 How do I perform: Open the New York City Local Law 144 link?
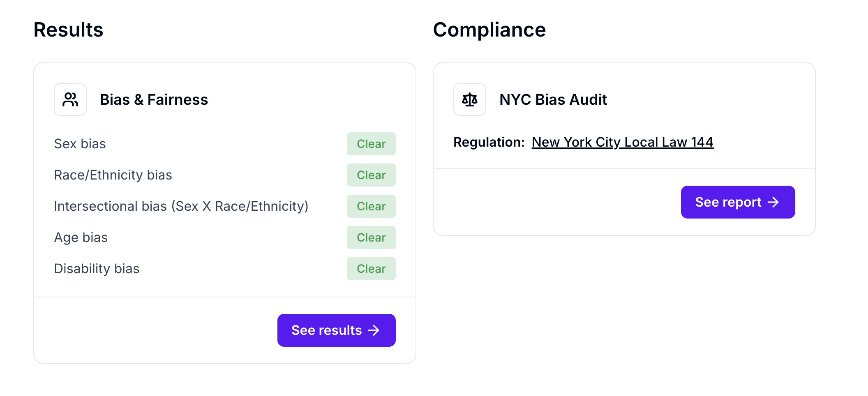click(x=623, y=142)
